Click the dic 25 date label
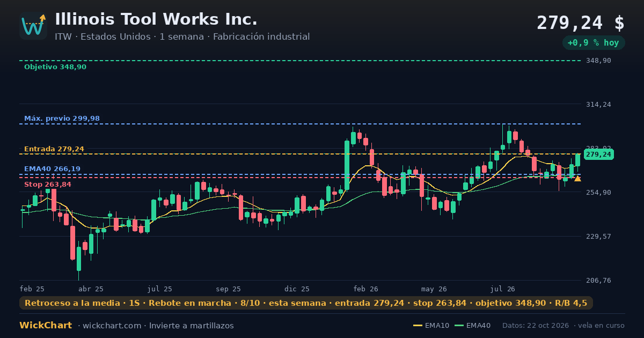 click(x=297, y=289)
